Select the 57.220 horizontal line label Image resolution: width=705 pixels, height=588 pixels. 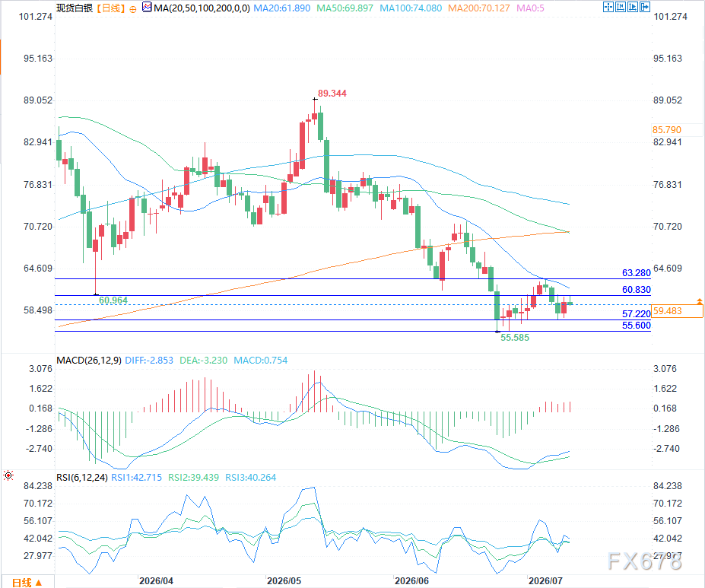coord(637,314)
